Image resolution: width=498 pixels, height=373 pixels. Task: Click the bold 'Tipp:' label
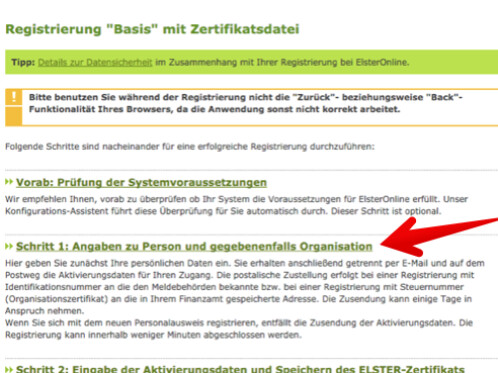coord(23,62)
